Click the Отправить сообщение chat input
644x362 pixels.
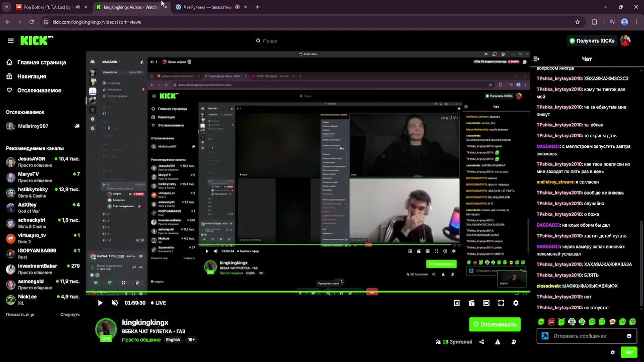click(587, 336)
